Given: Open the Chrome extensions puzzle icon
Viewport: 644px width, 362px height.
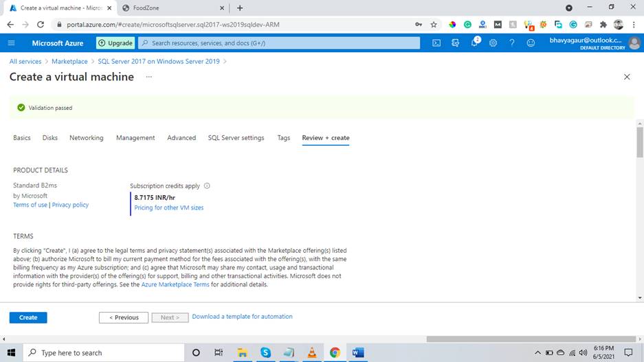Looking at the screenshot, I should click(603, 25).
